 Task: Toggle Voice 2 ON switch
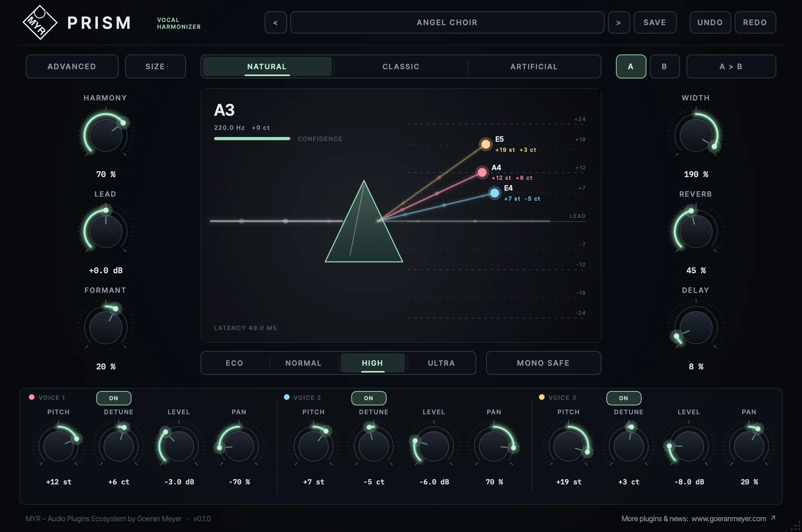368,398
